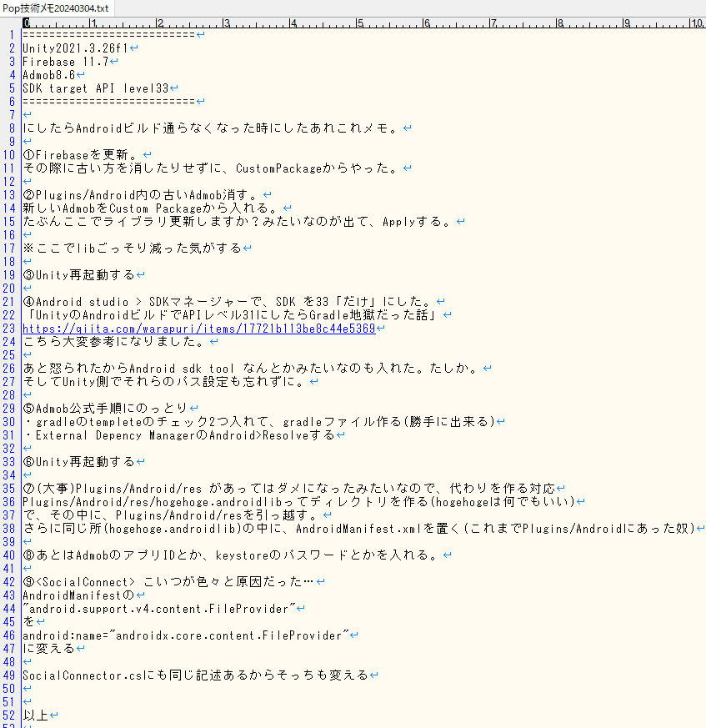Click line with 'hogehoge.androidlibってディレクトリを作る'
Screen dimensions: 706x728
point(298,502)
